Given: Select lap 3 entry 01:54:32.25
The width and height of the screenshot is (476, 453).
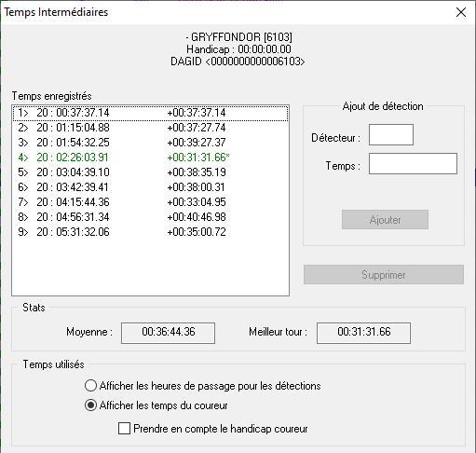Looking at the screenshot, I should [x=150, y=143].
